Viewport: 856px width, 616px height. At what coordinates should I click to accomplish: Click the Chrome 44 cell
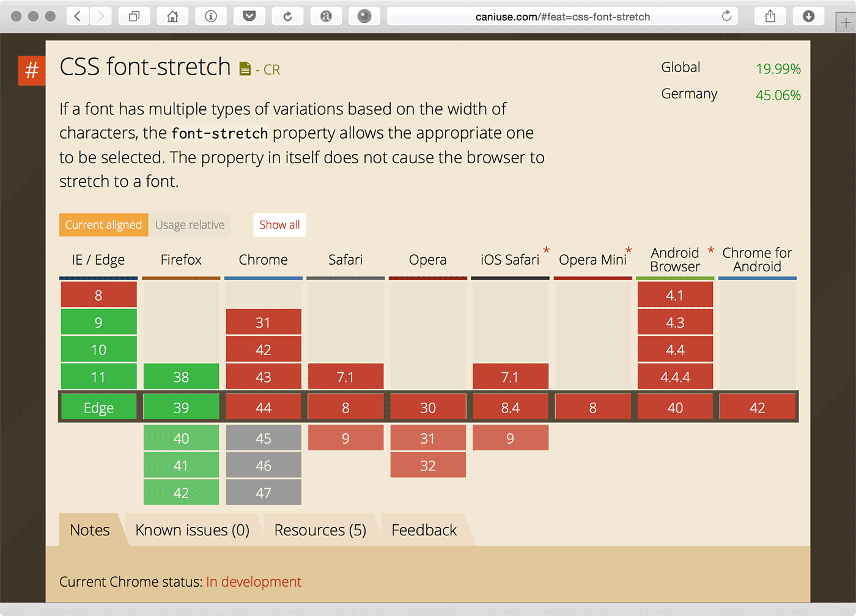tap(264, 407)
